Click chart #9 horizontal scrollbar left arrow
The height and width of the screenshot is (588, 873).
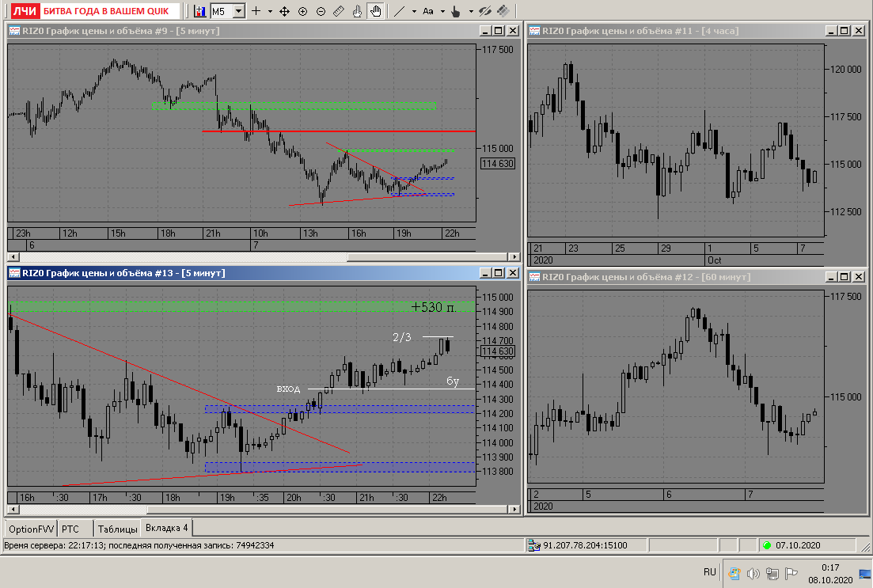[x=13, y=257]
